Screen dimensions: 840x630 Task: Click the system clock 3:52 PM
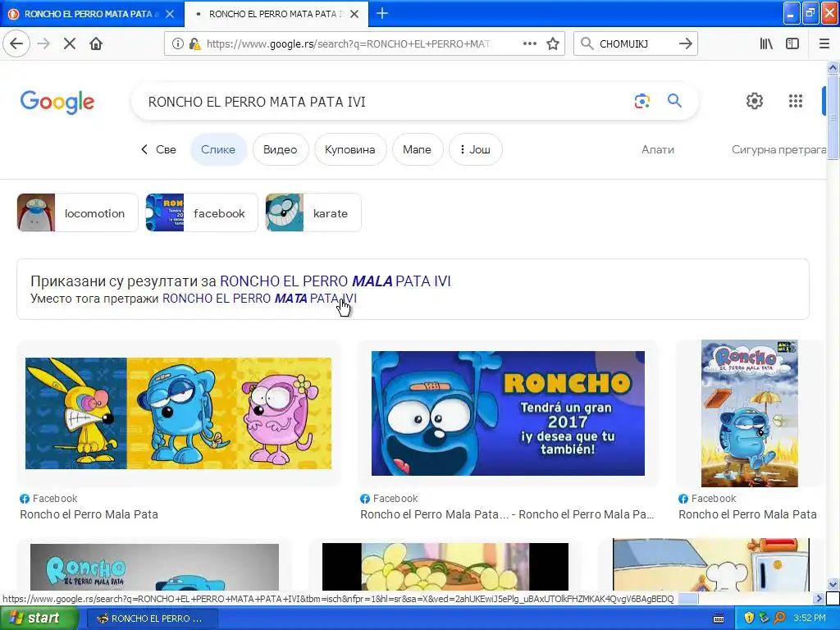pyautogui.click(x=810, y=618)
